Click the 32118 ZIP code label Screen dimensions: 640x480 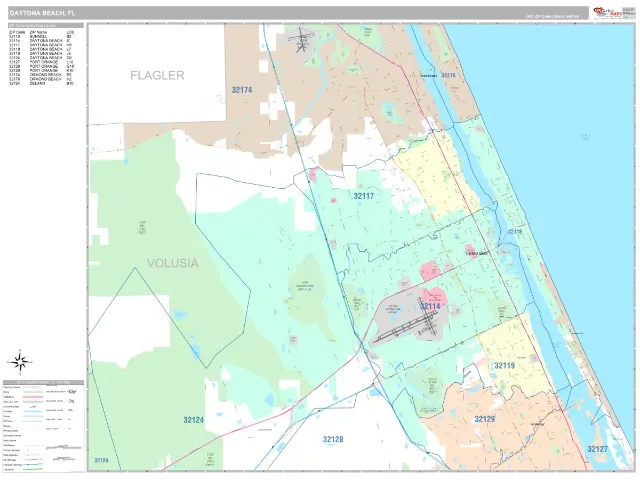(x=515, y=231)
